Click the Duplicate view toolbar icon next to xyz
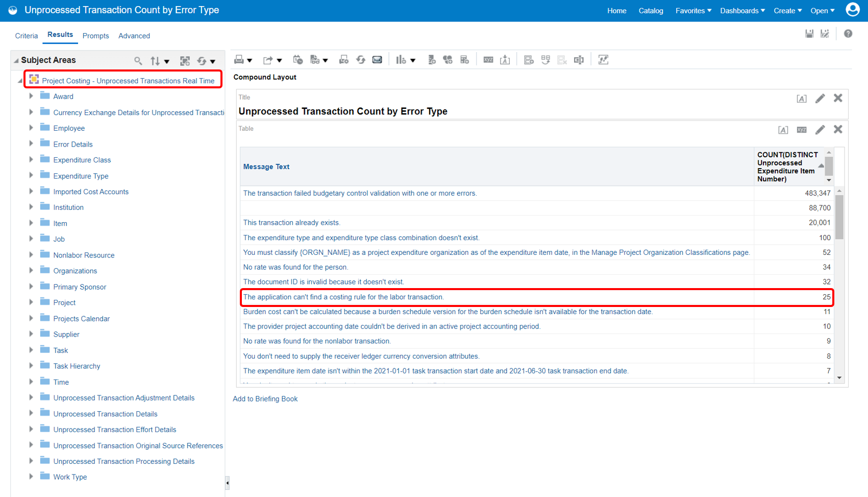868x497 pixels. point(505,60)
